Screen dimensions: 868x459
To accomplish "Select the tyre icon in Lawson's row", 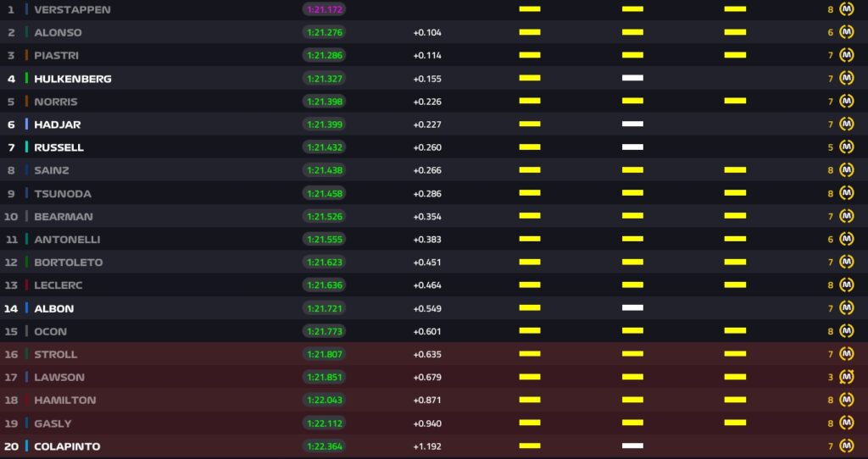I will point(846,377).
